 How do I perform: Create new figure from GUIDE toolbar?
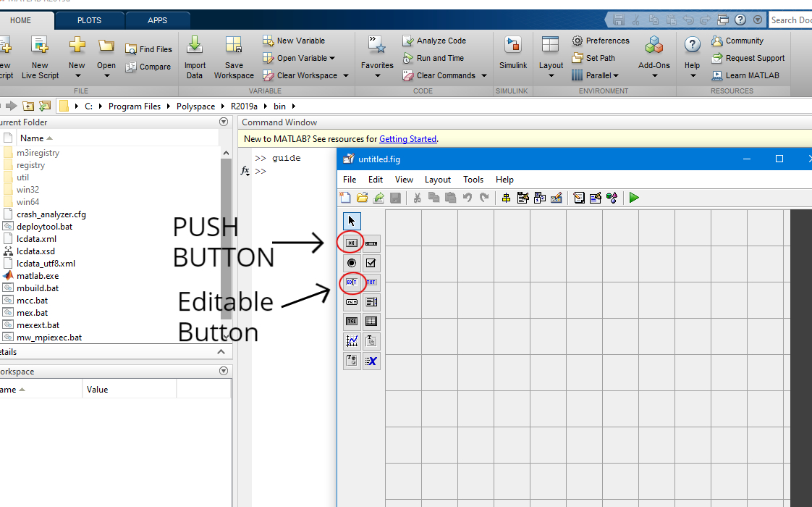click(x=345, y=198)
